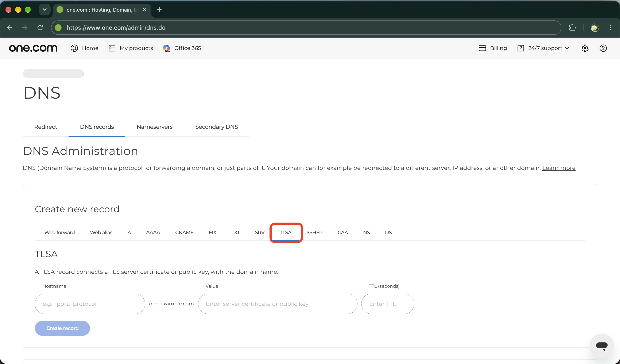Viewport: 620px width, 364px height.
Task: Expand the tab search chevron in title bar
Action: click(44, 10)
